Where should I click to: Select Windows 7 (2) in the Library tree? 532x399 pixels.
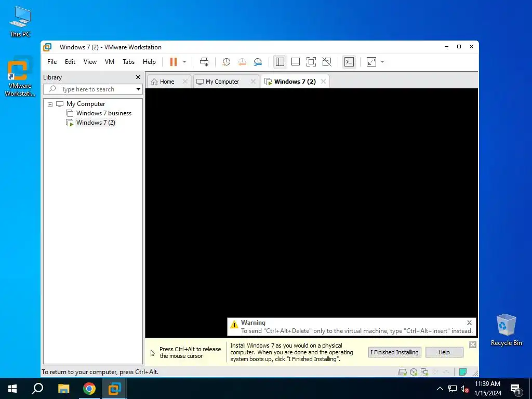[x=96, y=123]
